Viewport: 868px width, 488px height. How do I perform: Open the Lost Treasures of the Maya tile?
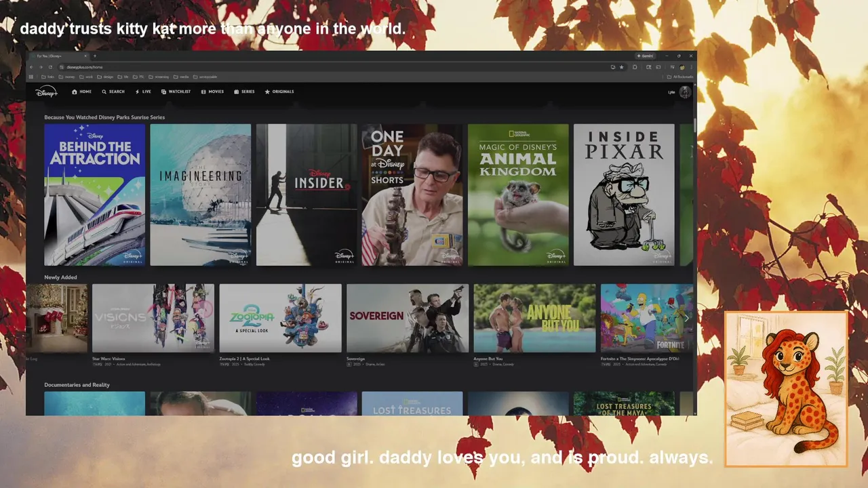624,404
